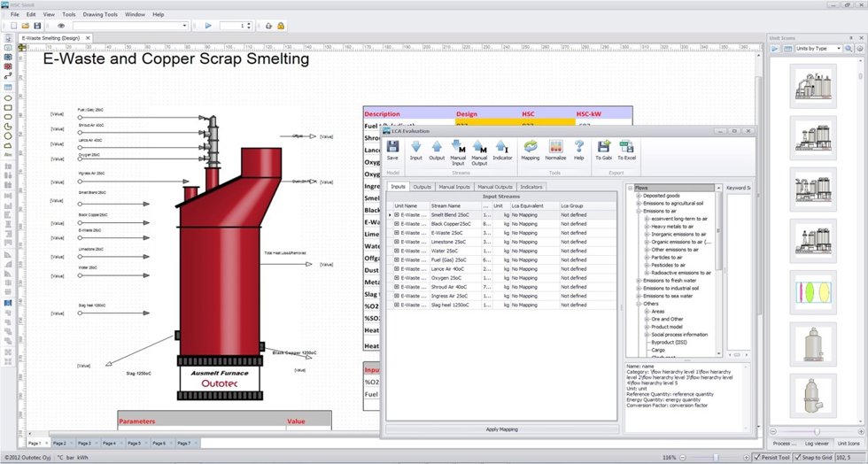868x464 pixels.
Task: Click the gold padlock icon in main toolbar
Action: [x=281, y=26]
